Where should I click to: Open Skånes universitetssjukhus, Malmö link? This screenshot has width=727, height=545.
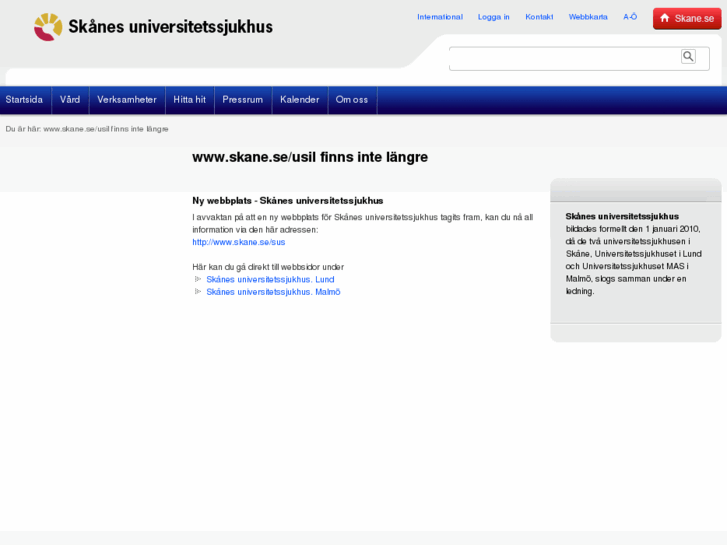click(274, 292)
